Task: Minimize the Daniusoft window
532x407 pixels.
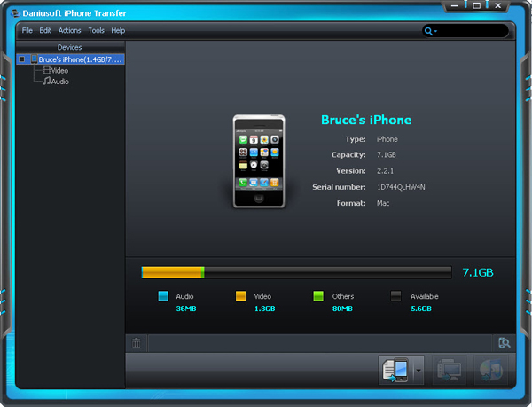Action: click(455, 6)
